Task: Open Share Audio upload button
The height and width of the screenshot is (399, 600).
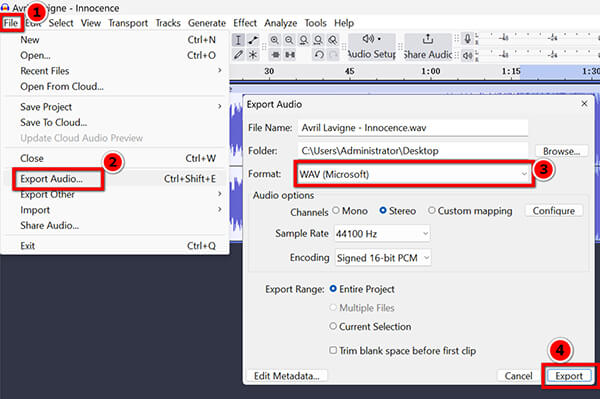Action: [428, 47]
